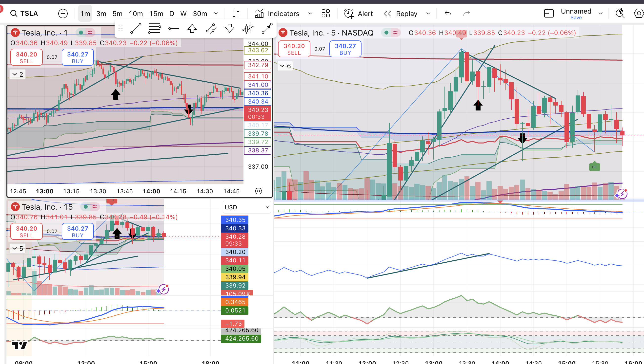Redo the last chart action
Screen dimensions: 644x364
466,13
